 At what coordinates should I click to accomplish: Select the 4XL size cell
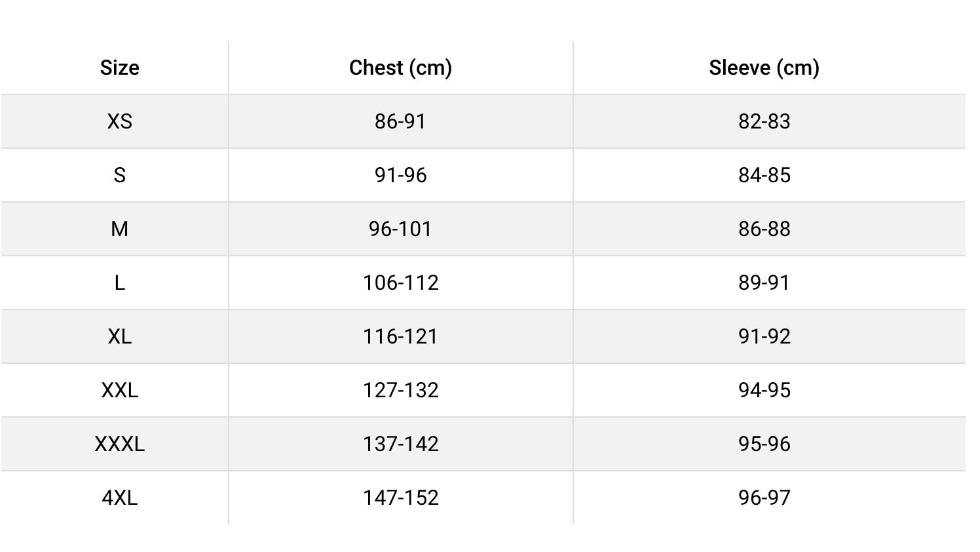(x=119, y=498)
